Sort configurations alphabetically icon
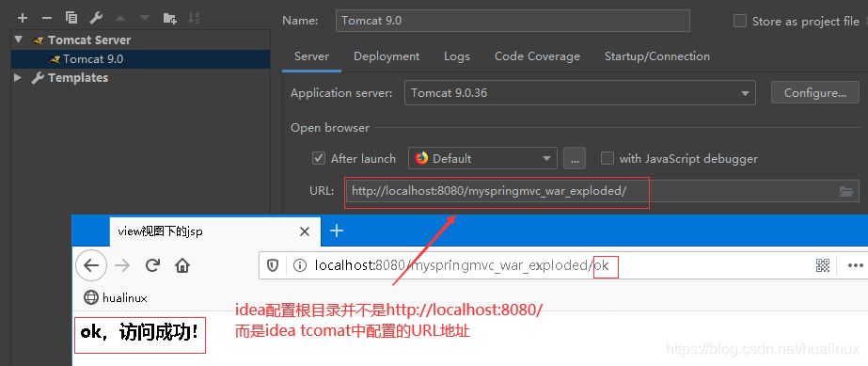This screenshot has width=868, height=366. tap(194, 18)
